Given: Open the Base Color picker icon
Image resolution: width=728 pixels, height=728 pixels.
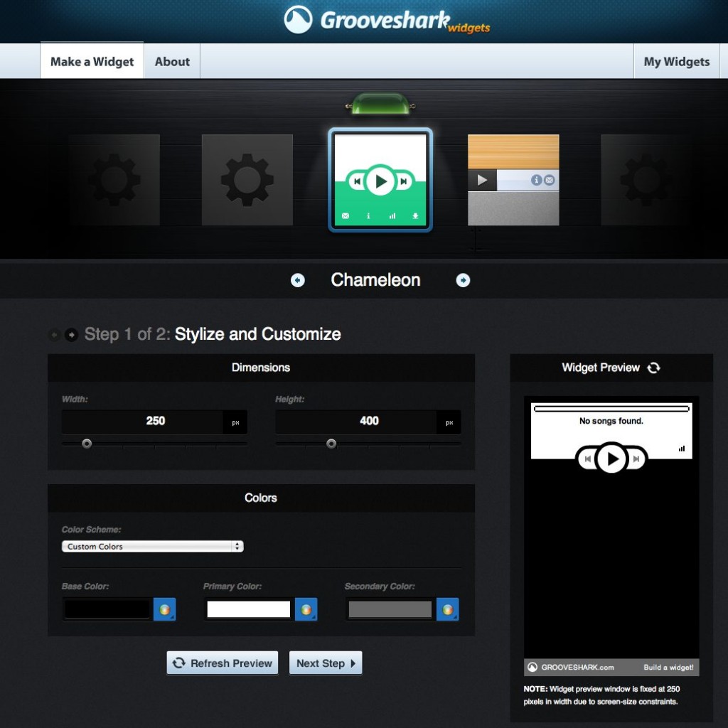Looking at the screenshot, I should [164, 609].
